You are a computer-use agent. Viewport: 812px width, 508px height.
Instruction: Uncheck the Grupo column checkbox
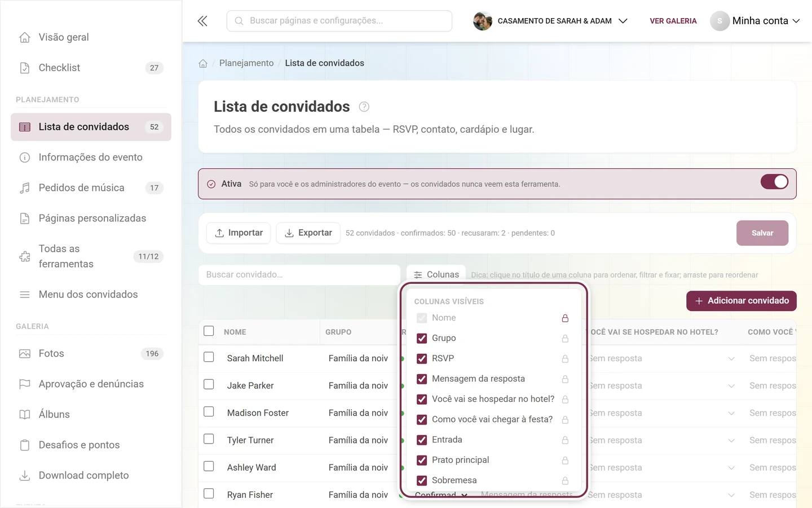pos(422,338)
